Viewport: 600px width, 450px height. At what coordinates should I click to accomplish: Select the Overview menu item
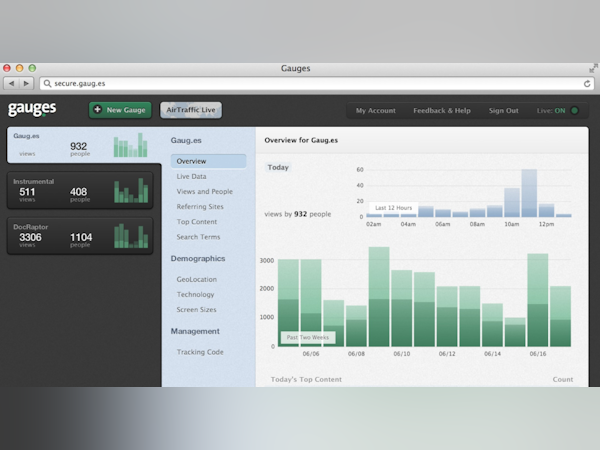209,161
